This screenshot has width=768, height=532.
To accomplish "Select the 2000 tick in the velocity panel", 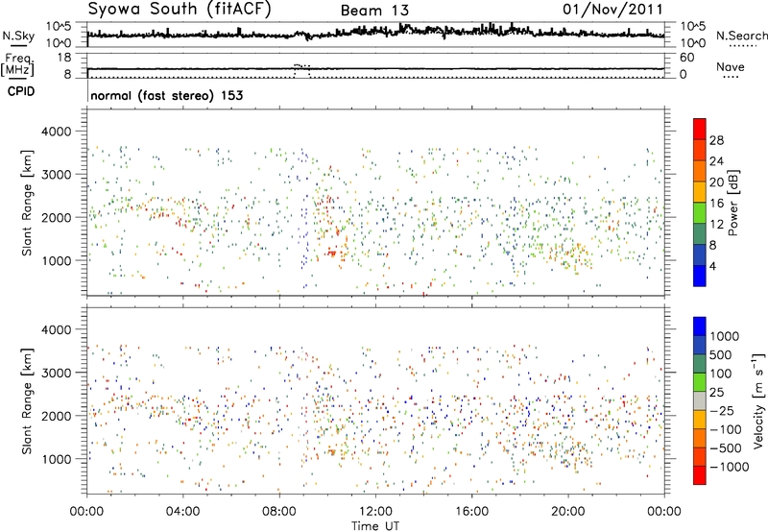I will [57, 416].
